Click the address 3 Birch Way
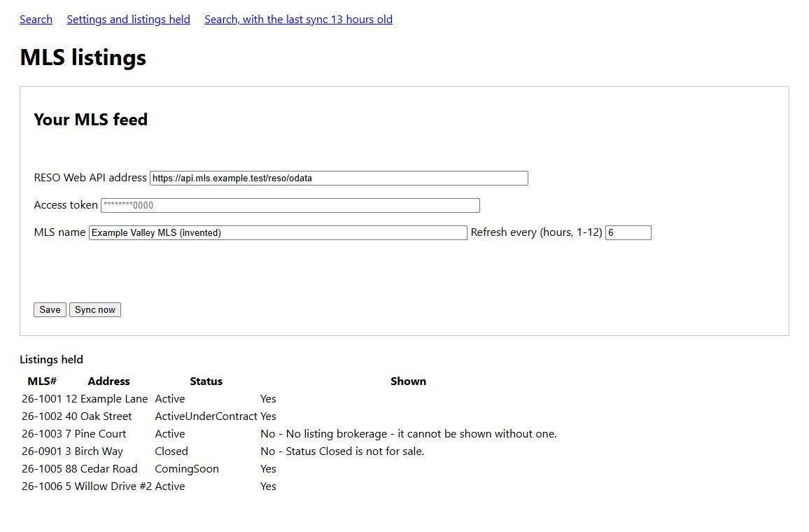 (x=94, y=451)
